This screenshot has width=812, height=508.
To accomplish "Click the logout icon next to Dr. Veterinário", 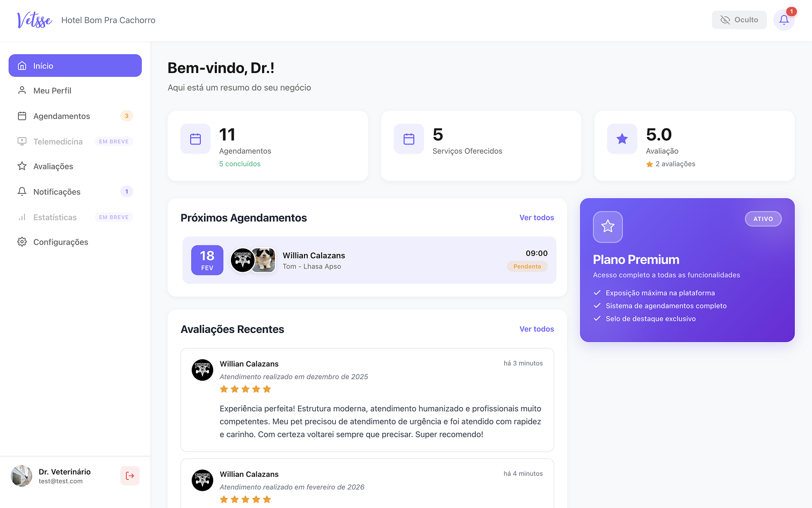I will (x=129, y=476).
